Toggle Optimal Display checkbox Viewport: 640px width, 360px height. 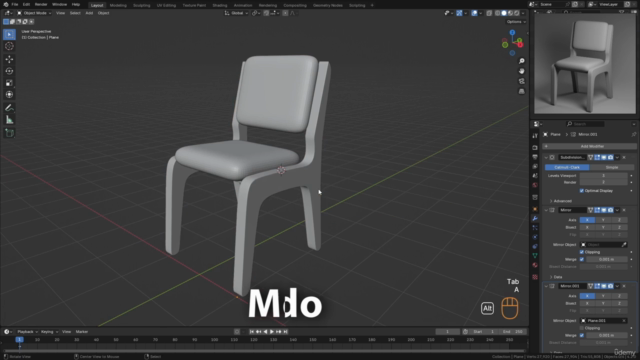click(x=582, y=191)
